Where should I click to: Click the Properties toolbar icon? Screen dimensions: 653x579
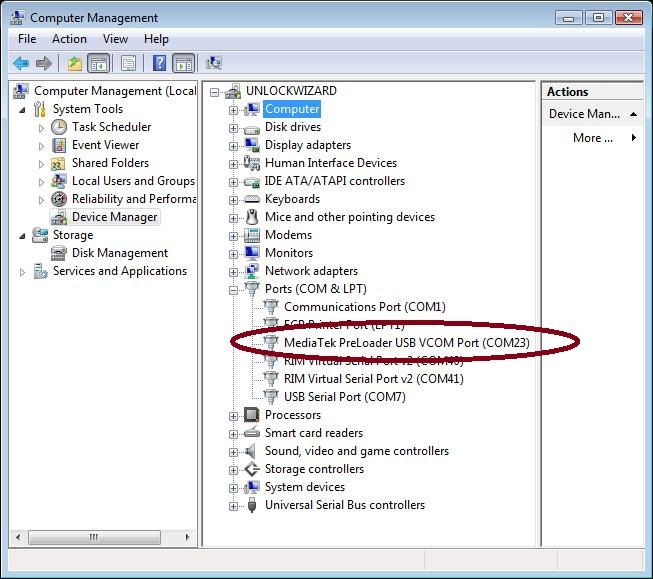coord(128,63)
